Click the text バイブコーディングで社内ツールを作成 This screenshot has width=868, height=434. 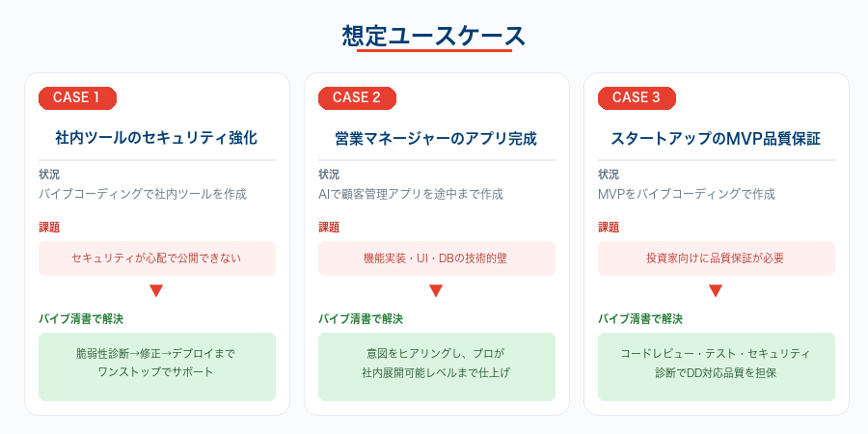point(143,194)
